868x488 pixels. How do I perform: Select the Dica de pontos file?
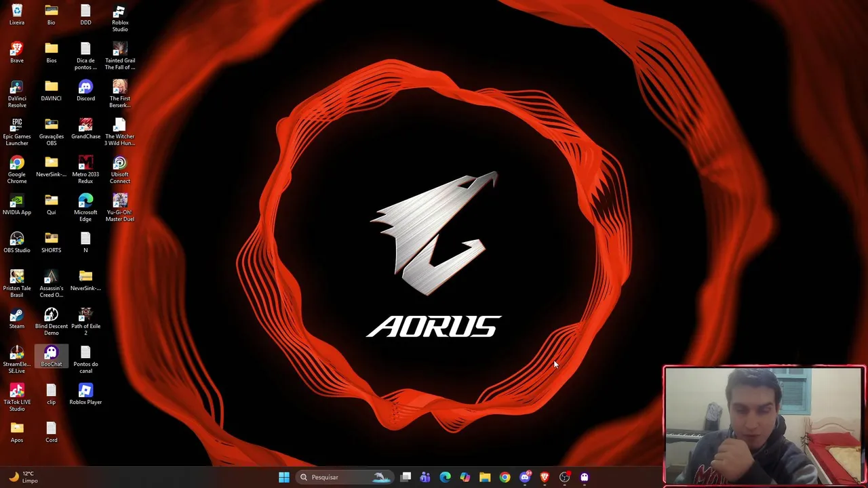coord(85,56)
